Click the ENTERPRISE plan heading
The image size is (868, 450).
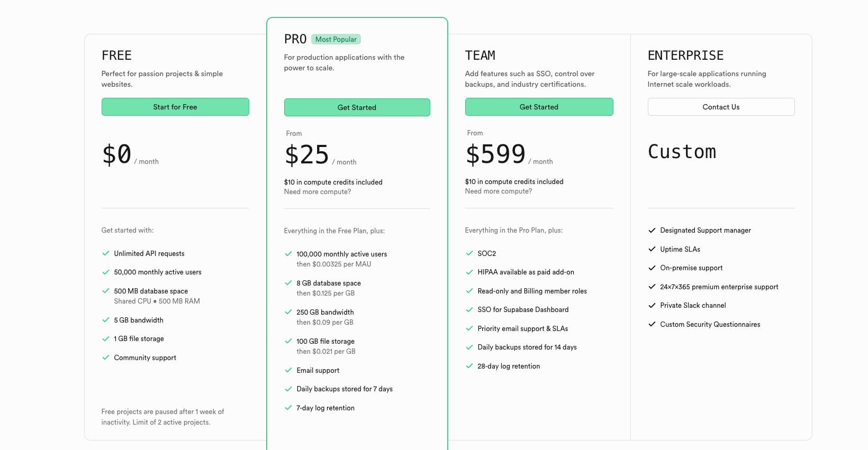685,56
